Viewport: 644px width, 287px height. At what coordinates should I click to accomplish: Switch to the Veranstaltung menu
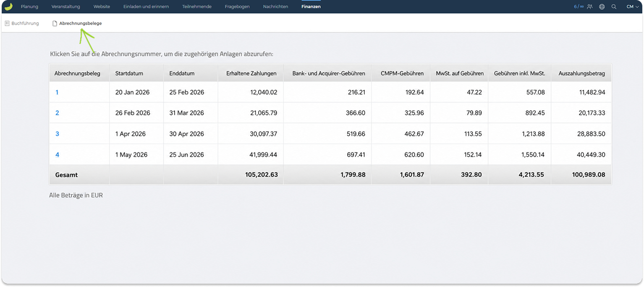(66, 7)
